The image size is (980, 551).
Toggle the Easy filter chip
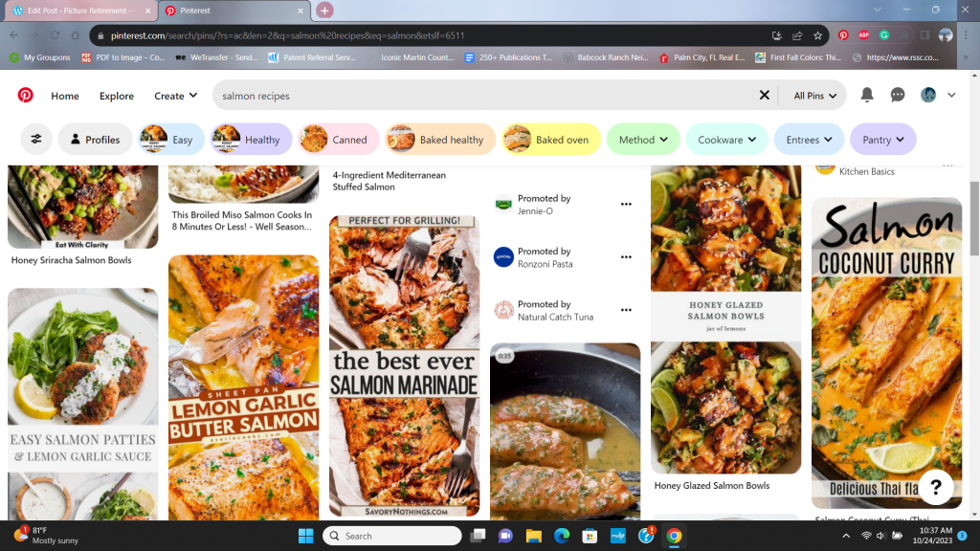[172, 140]
